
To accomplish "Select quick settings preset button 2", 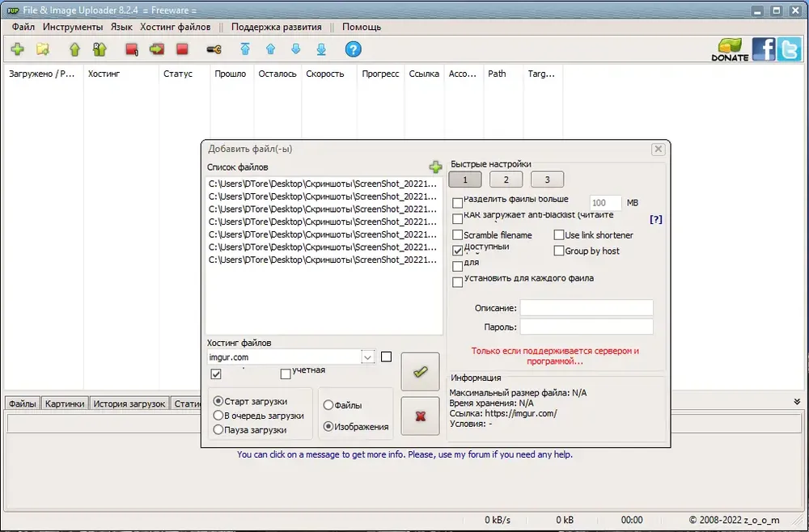I will 506,179.
